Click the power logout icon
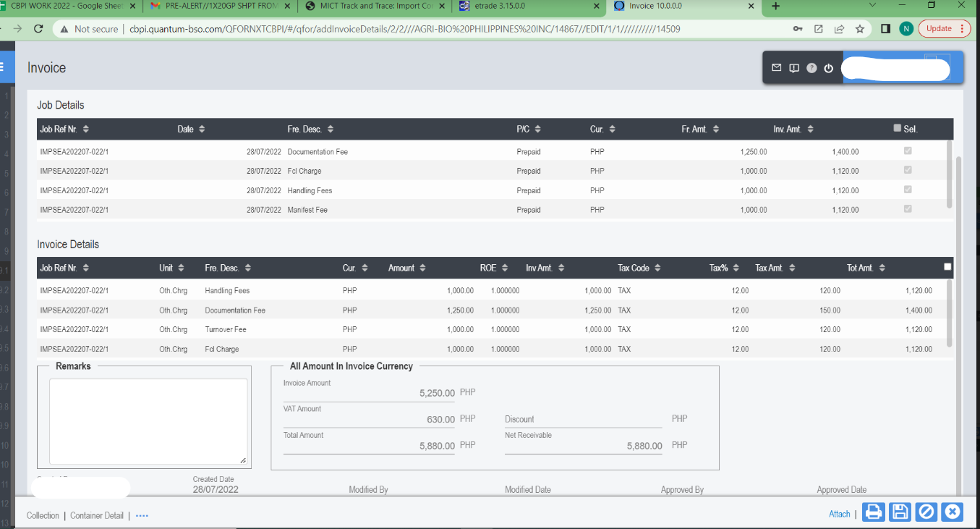 click(829, 68)
